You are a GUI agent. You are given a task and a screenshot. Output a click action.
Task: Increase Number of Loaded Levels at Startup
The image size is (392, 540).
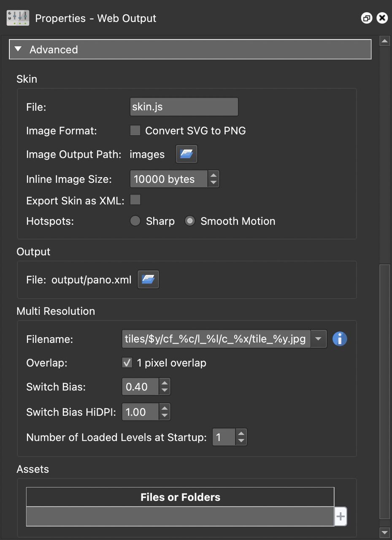pos(241,433)
